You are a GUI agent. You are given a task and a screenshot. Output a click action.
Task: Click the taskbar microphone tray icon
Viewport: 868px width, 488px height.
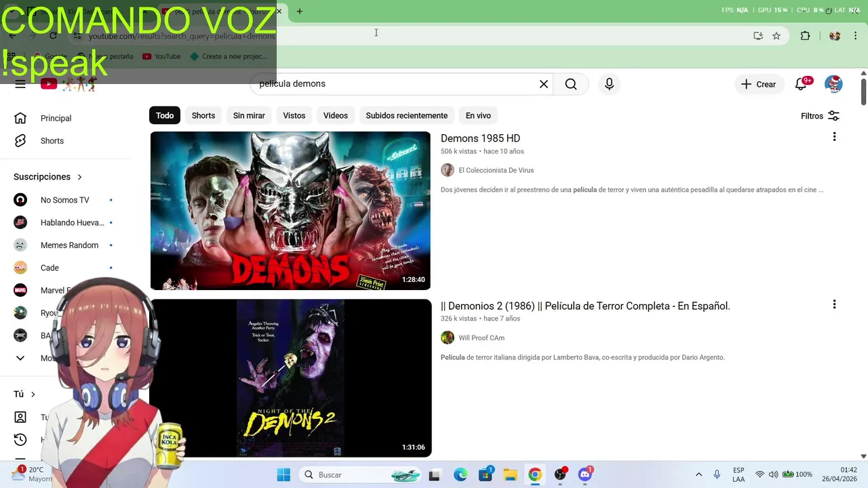click(x=717, y=474)
